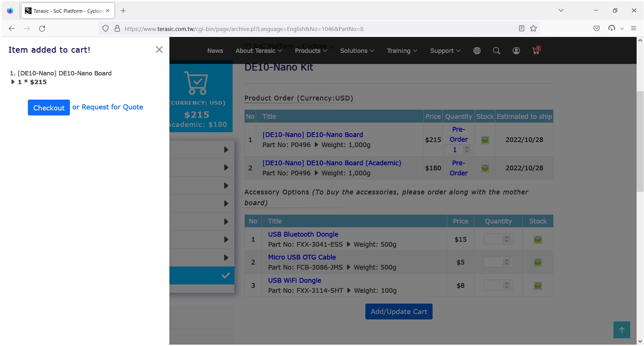Expand the 1 * $215 detail triangle
Viewport: 644px width, 346px height.
click(x=13, y=82)
